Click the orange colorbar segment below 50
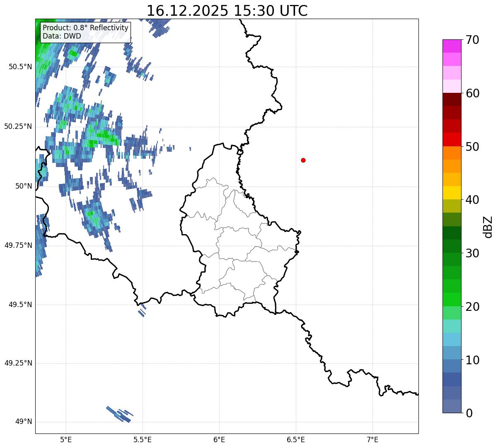The width and height of the screenshot is (498, 448). (452, 153)
